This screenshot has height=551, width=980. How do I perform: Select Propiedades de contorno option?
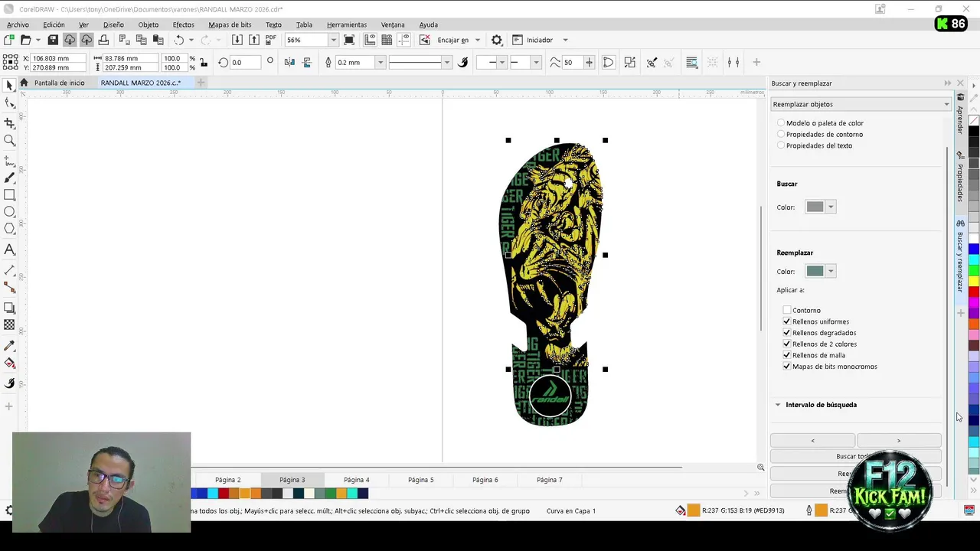point(820,135)
